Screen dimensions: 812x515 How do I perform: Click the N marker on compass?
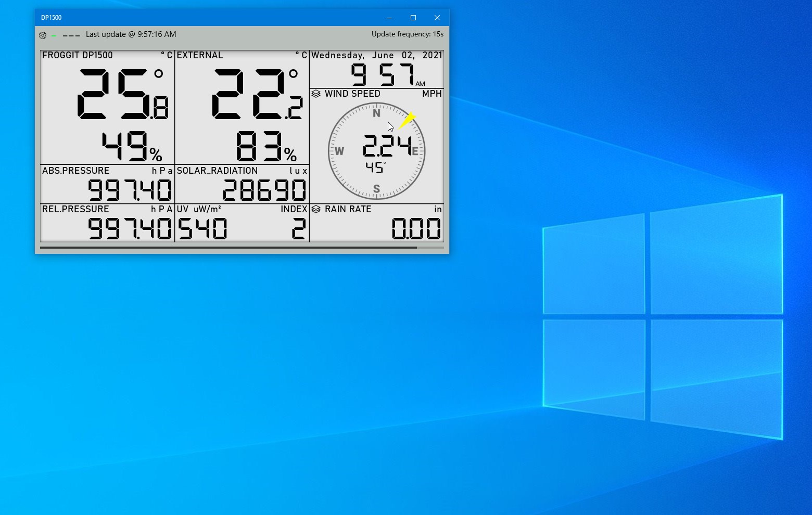pos(376,113)
